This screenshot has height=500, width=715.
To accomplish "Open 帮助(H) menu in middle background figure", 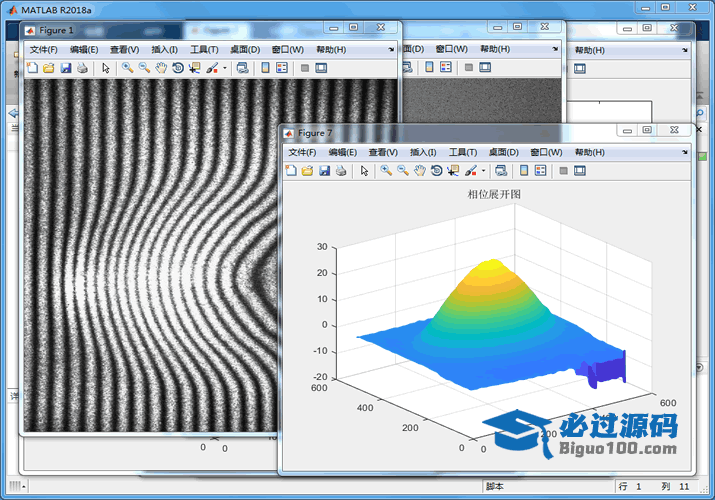I will coord(495,49).
